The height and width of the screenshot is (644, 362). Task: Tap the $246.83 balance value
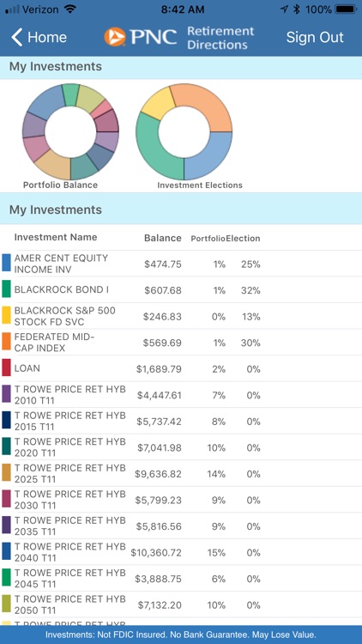click(162, 317)
